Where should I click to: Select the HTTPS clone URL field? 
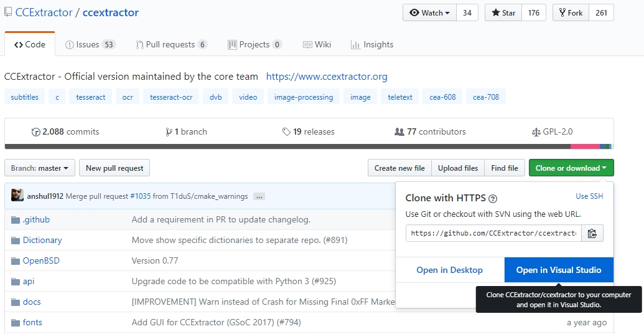[x=493, y=233]
